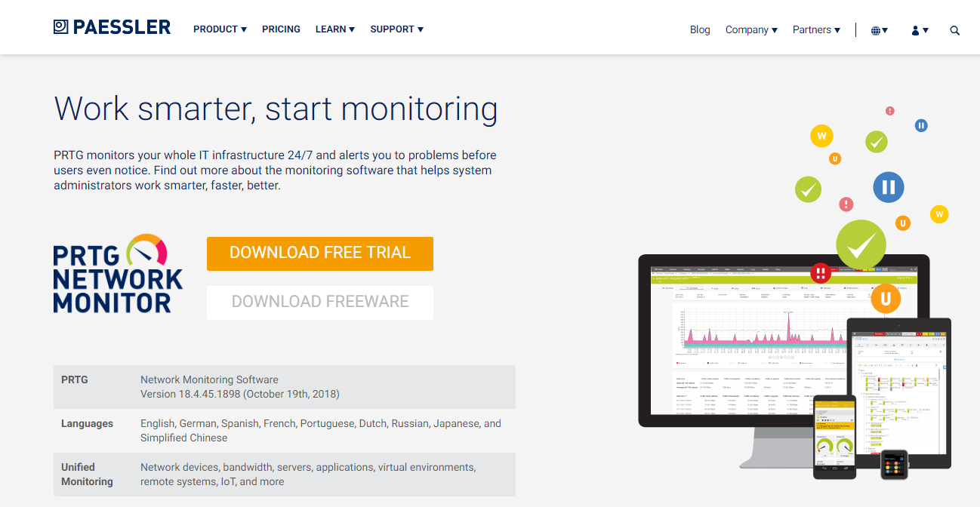Expand the LEARN menu
Viewport: 980px width, 507px height.
point(335,29)
